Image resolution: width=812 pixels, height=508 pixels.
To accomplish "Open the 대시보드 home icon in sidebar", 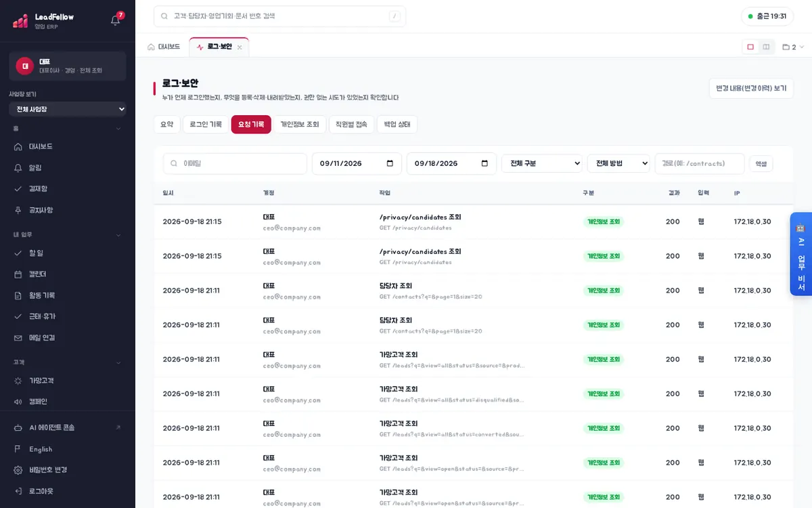I will (x=18, y=146).
